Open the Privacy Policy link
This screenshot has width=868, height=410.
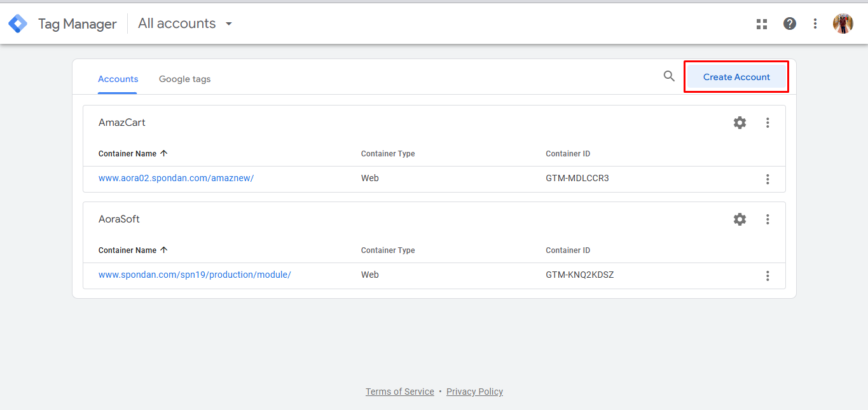(x=474, y=392)
